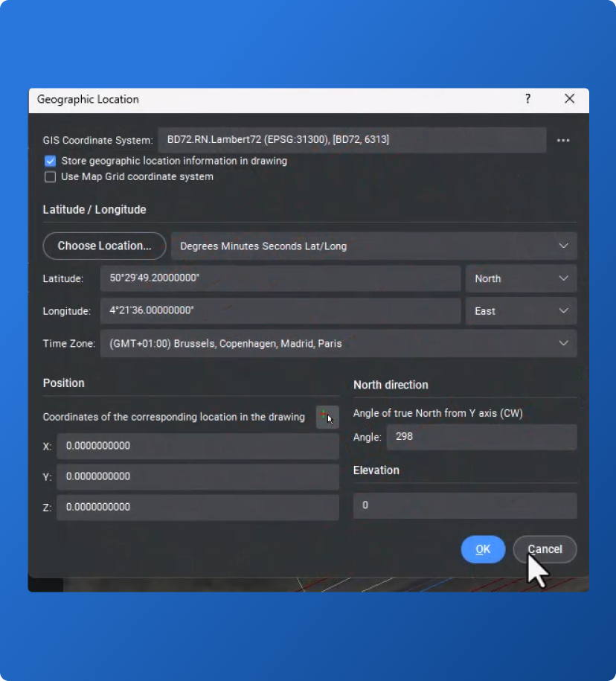This screenshot has height=681, width=616.
Task: Edit the north direction Angle field
Action: coord(481,437)
